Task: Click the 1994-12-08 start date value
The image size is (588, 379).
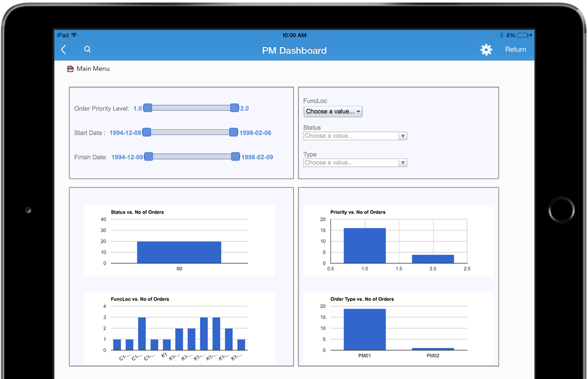Action: click(125, 133)
